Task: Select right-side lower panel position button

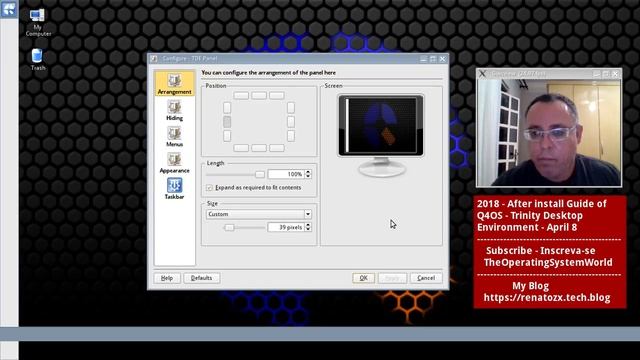Action: point(291,136)
